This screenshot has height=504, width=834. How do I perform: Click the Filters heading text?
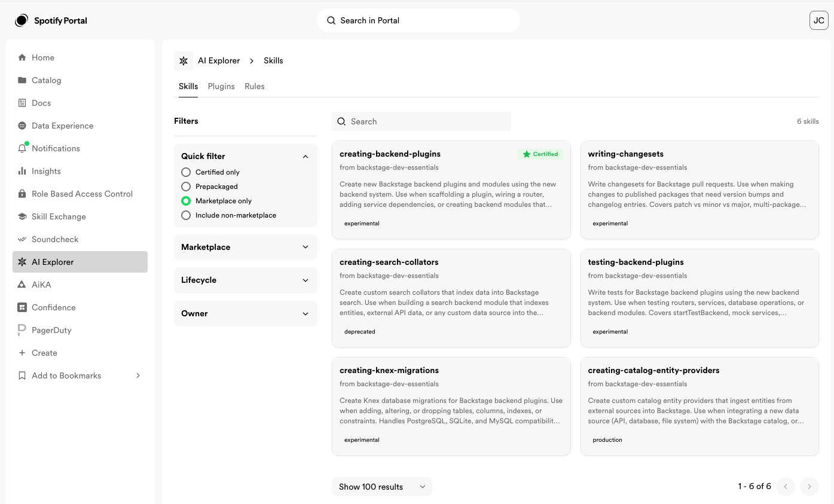click(x=186, y=121)
